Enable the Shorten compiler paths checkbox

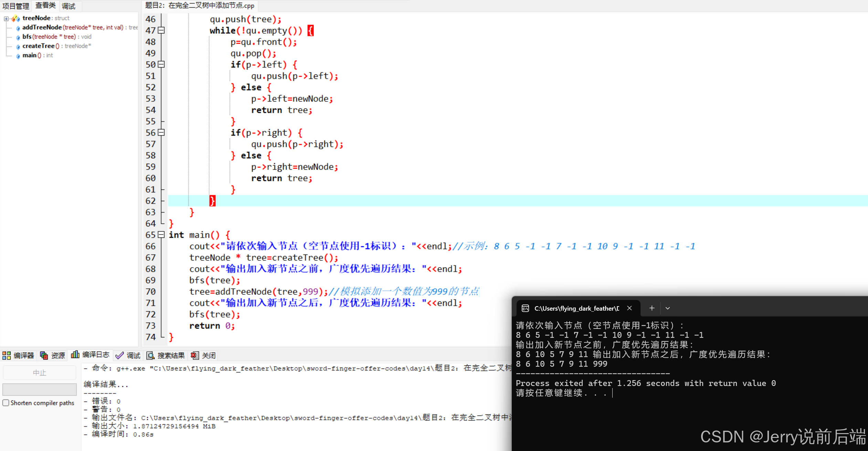tap(6, 402)
